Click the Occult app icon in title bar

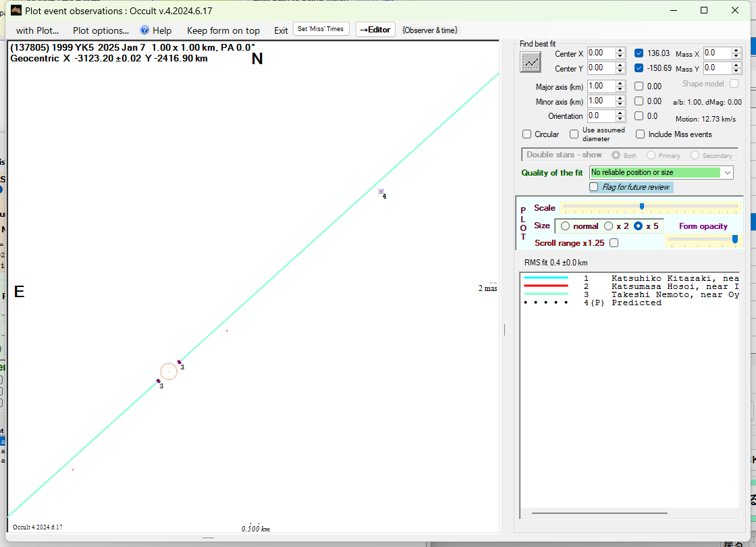[16, 10]
